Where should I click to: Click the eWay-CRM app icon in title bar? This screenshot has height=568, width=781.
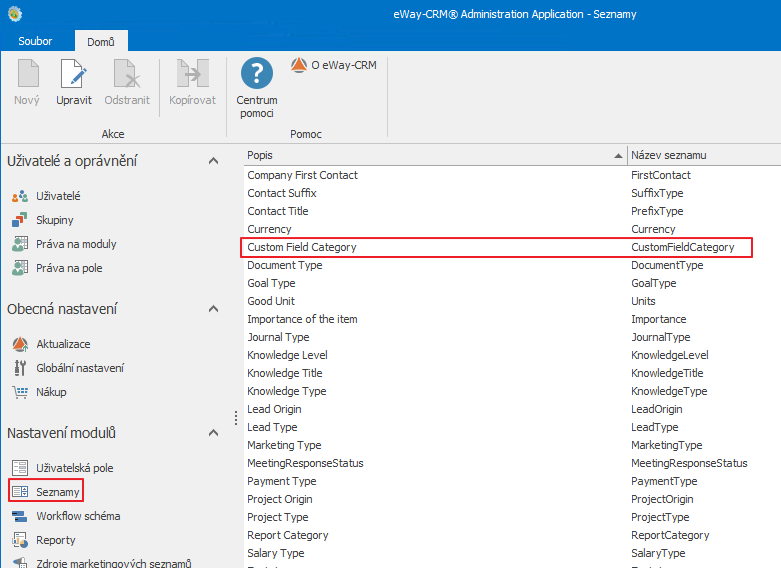(15, 14)
